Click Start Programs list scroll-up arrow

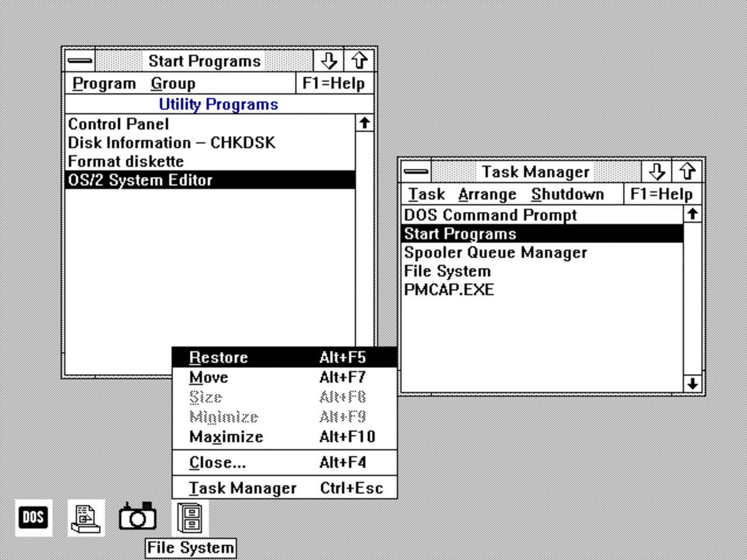coord(364,123)
